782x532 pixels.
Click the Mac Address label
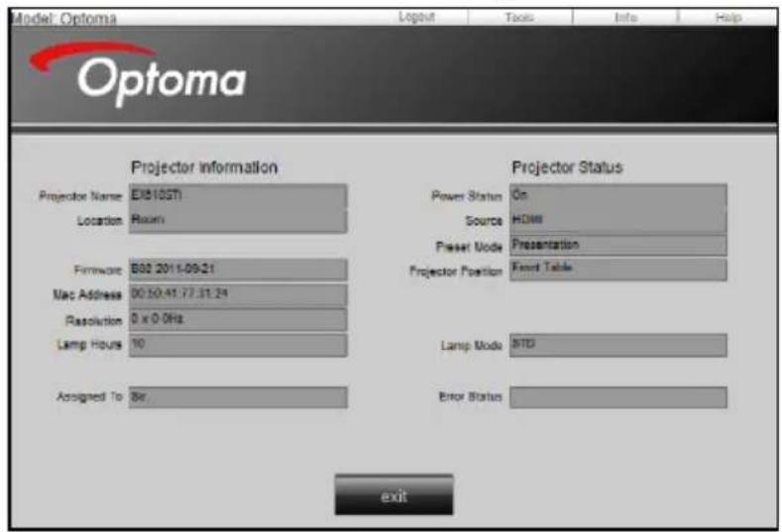tap(87, 294)
